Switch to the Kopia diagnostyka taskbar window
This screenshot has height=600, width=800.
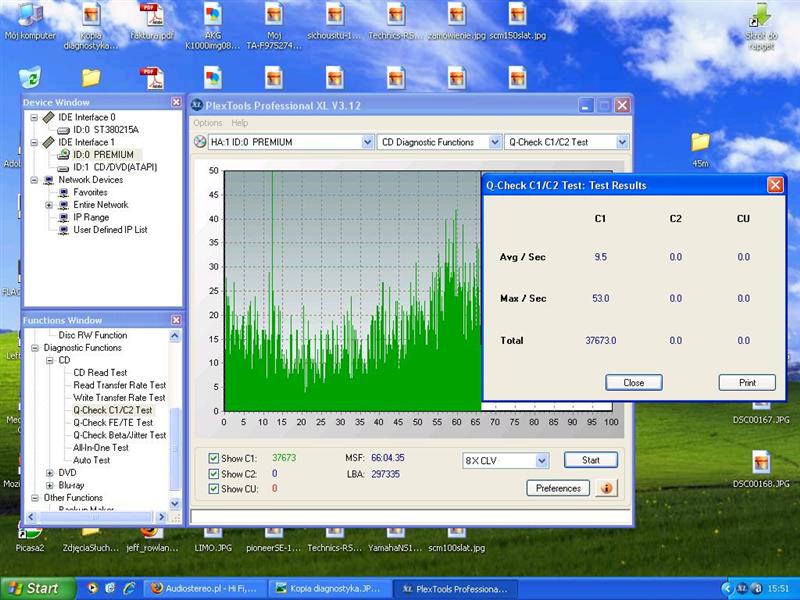point(330,589)
